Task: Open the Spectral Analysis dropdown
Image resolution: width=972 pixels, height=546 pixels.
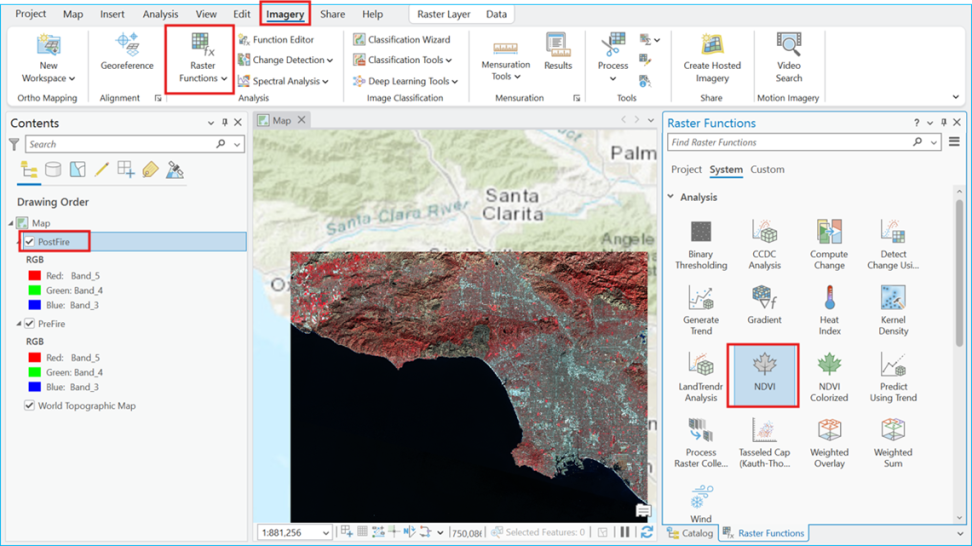Action: pyautogui.click(x=283, y=81)
